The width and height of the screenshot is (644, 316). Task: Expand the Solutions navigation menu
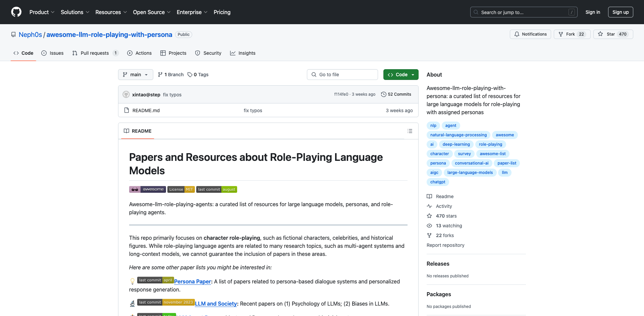pos(75,12)
